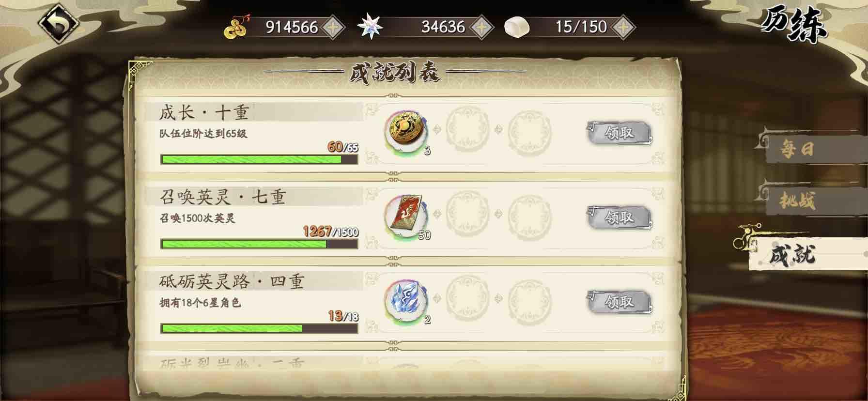View blue crystal reward of 砥砺英灵路
The height and width of the screenshot is (401, 868).
[407, 300]
